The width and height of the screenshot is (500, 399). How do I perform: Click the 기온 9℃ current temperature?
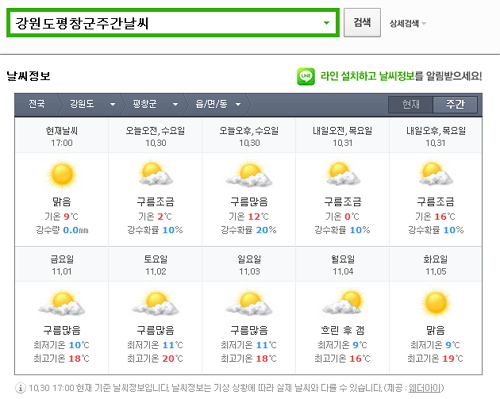62,217
